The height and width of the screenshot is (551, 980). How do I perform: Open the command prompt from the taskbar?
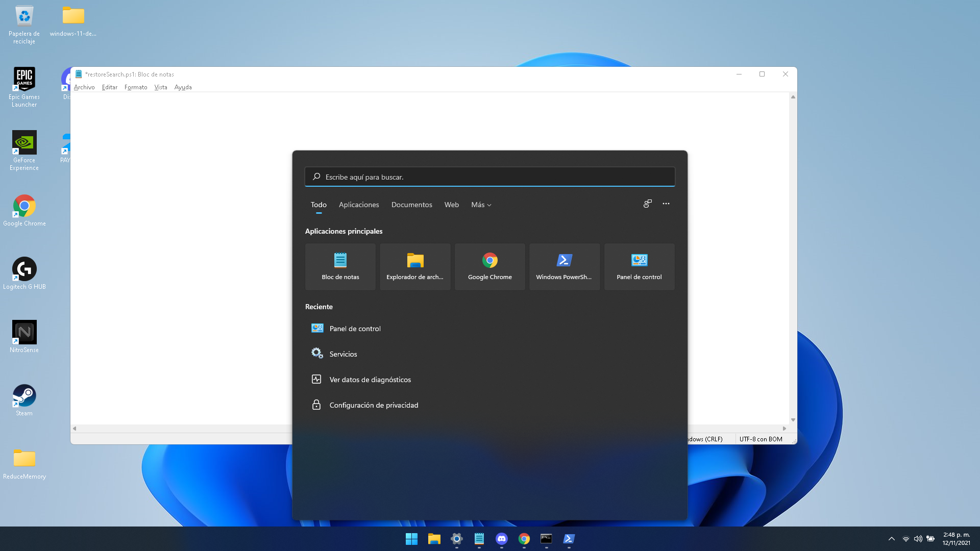click(x=546, y=539)
